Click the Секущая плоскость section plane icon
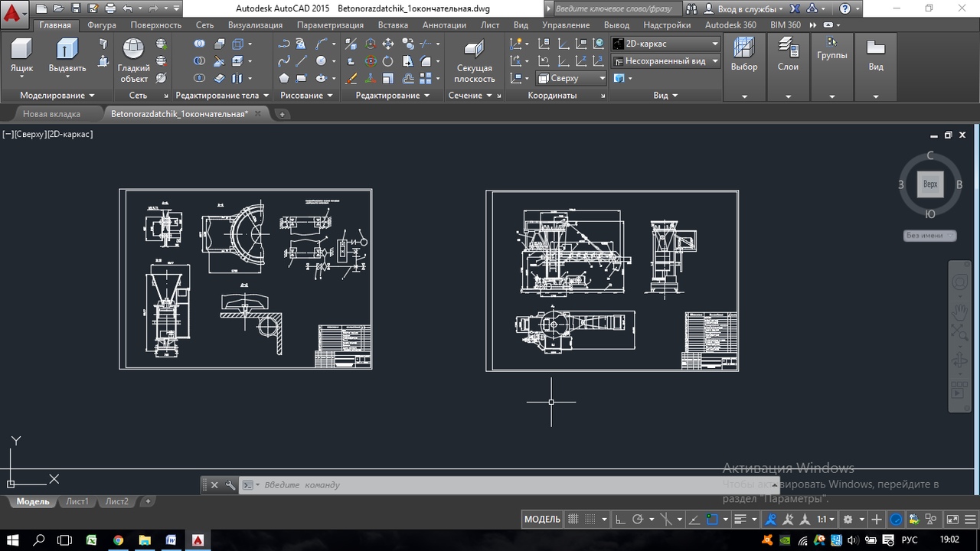Image resolution: width=980 pixels, height=551 pixels. click(475, 50)
